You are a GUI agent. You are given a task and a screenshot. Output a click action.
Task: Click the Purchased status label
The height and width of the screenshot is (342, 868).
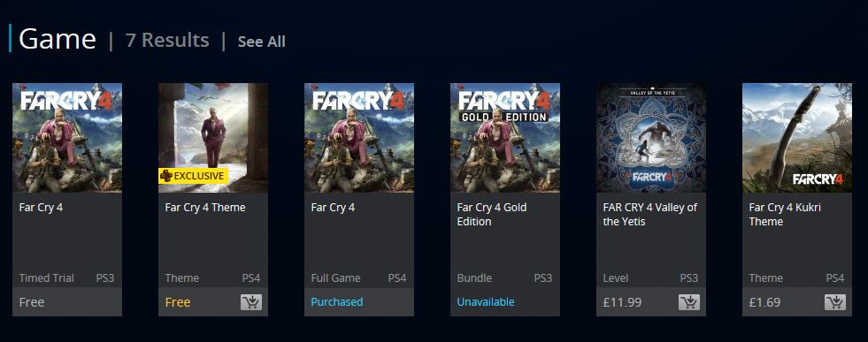(337, 301)
